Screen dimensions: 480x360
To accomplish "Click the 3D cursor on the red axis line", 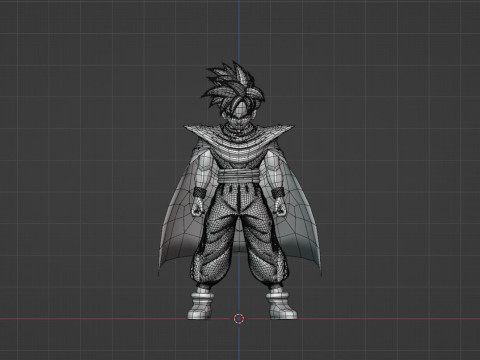I will pos(239,319).
